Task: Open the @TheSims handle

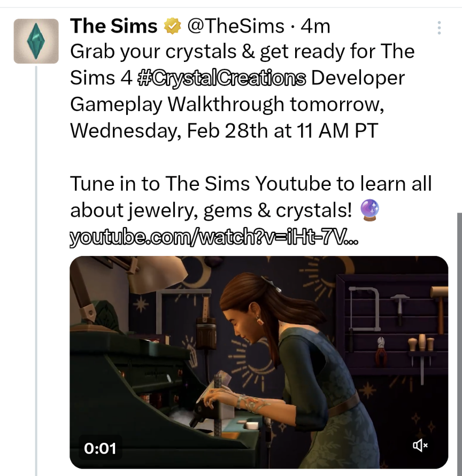Action: pyautogui.click(x=236, y=26)
